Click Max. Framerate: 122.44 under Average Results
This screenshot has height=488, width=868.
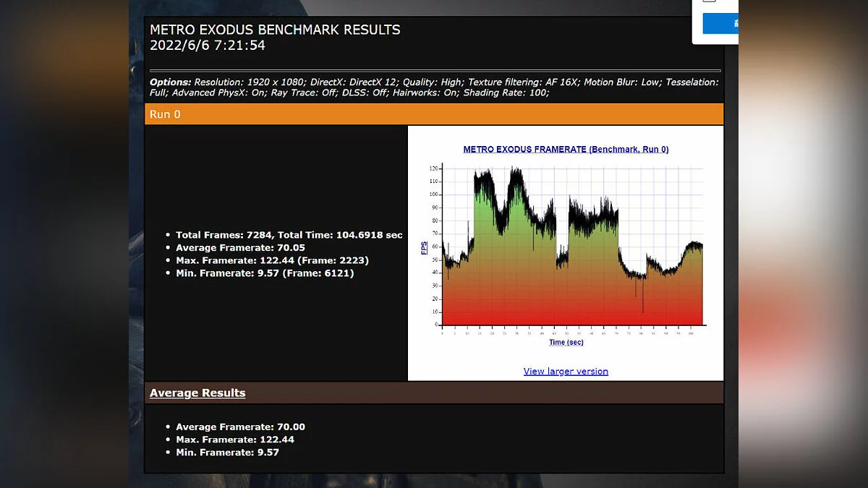[x=235, y=440]
